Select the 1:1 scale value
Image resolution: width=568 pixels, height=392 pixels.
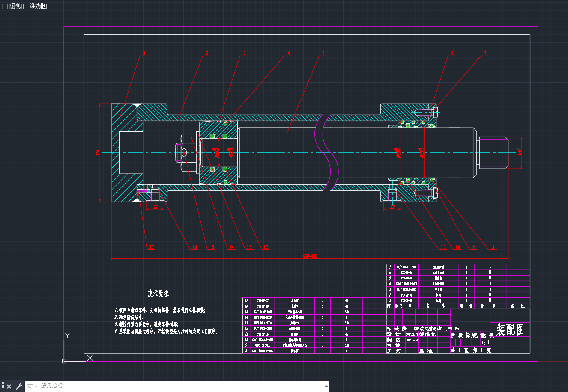tap(485, 343)
